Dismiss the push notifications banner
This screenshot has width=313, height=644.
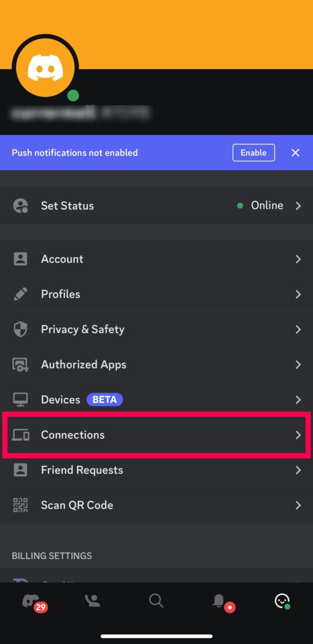295,153
